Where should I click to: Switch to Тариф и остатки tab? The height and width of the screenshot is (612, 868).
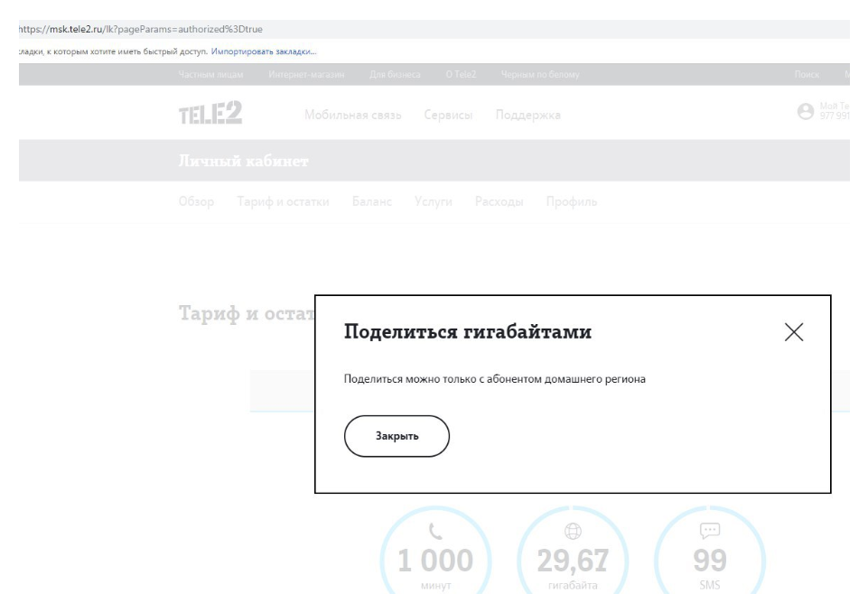283,201
